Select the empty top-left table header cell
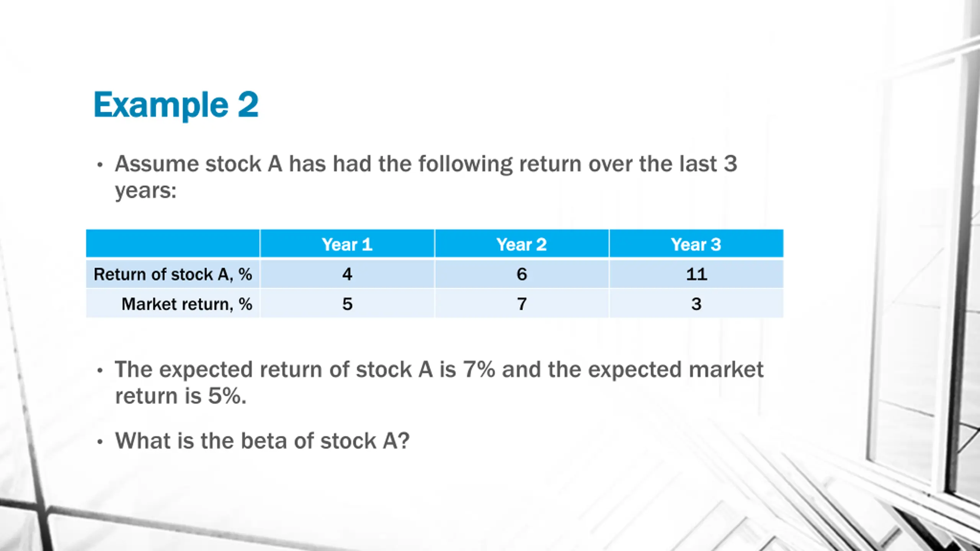 point(173,244)
